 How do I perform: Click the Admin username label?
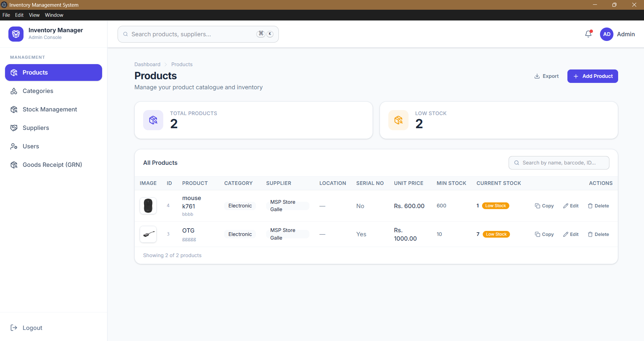[626, 34]
